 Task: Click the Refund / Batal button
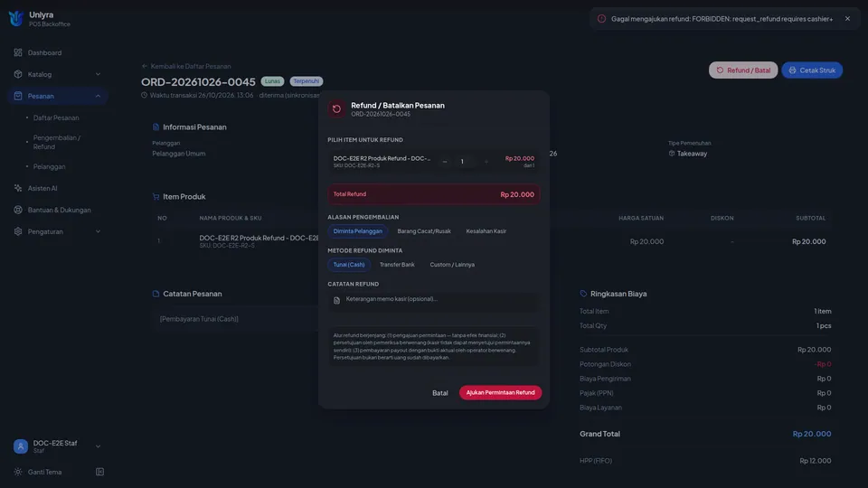[x=743, y=70]
